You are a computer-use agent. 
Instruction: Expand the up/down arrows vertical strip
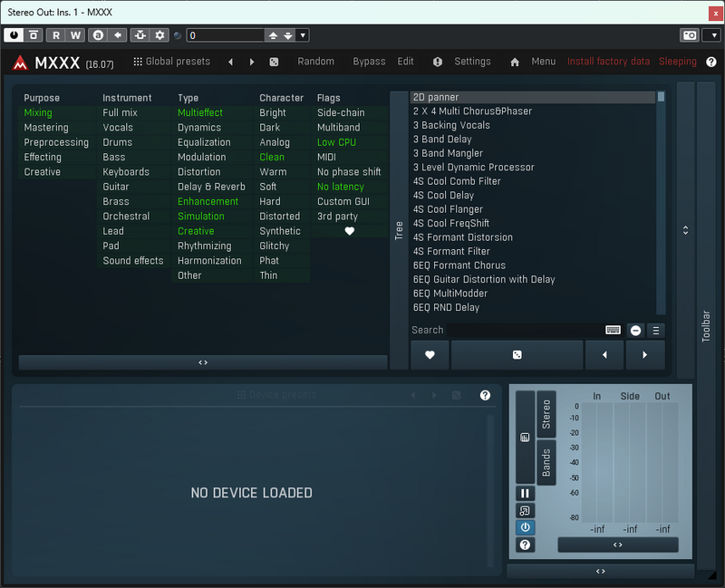pos(686,230)
